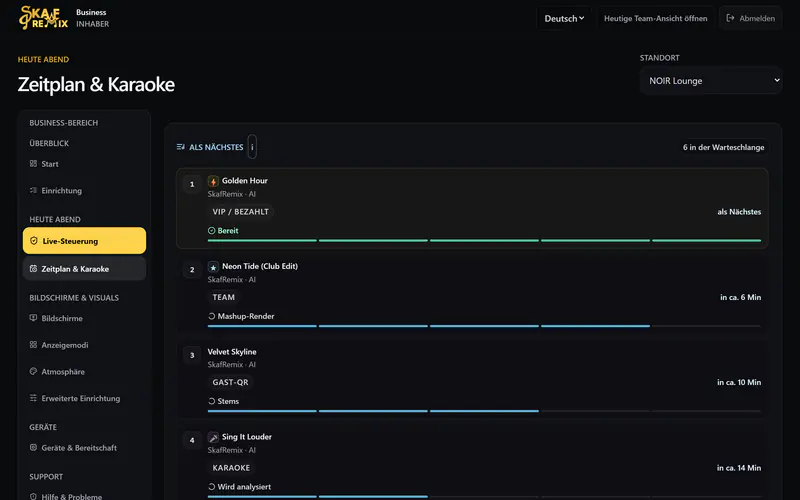The height and width of the screenshot is (500, 800).
Task: Click the Neon Tide blue progress bar
Action: 484,326
